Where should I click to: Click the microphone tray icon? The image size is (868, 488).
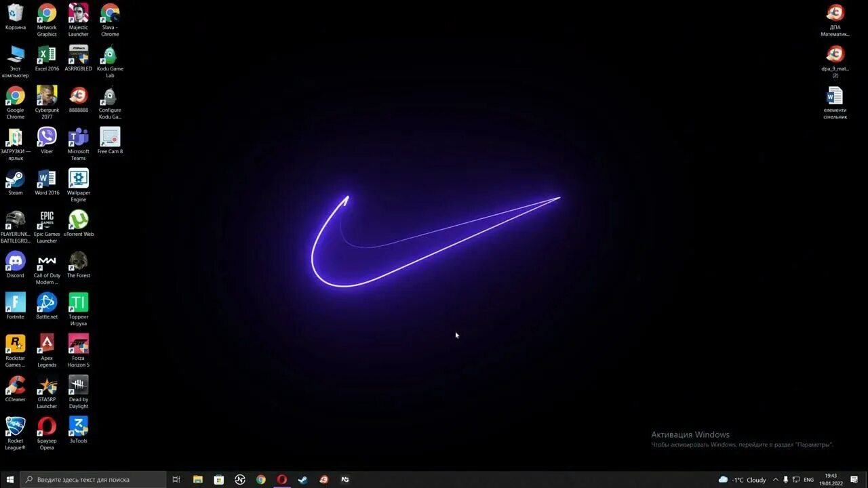(786, 479)
